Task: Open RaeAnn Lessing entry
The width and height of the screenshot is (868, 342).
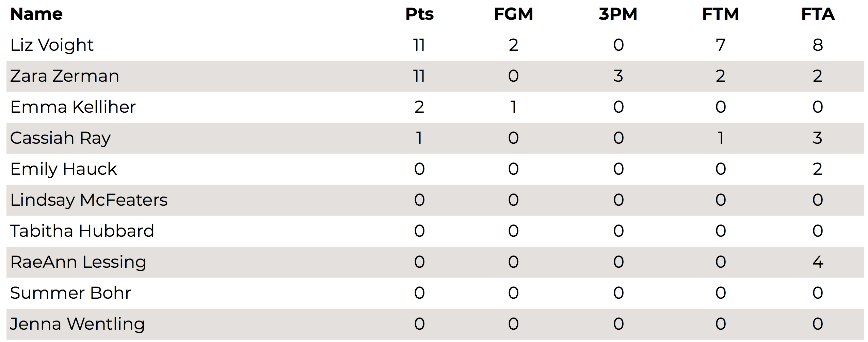Action: [78, 262]
